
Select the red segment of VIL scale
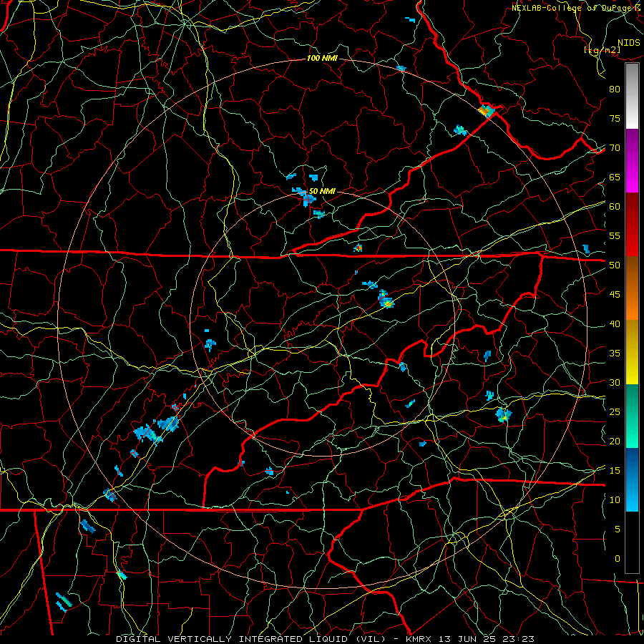[x=632, y=225]
